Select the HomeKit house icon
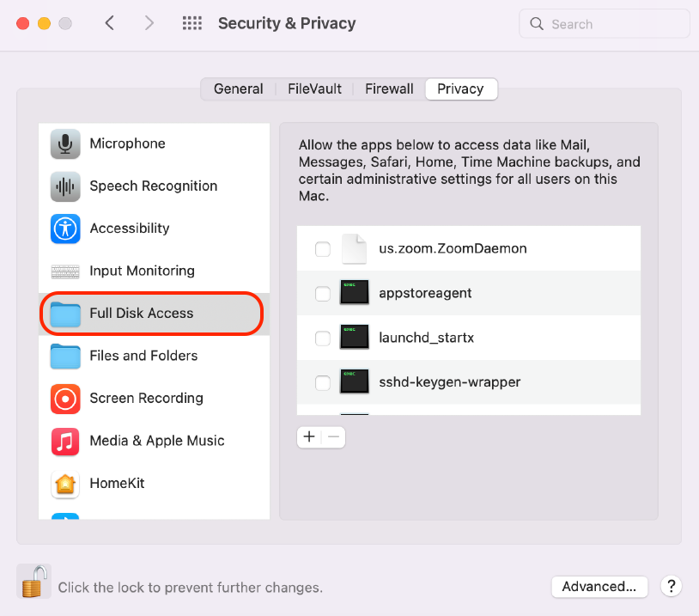The height and width of the screenshot is (616, 699). pos(65,484)
